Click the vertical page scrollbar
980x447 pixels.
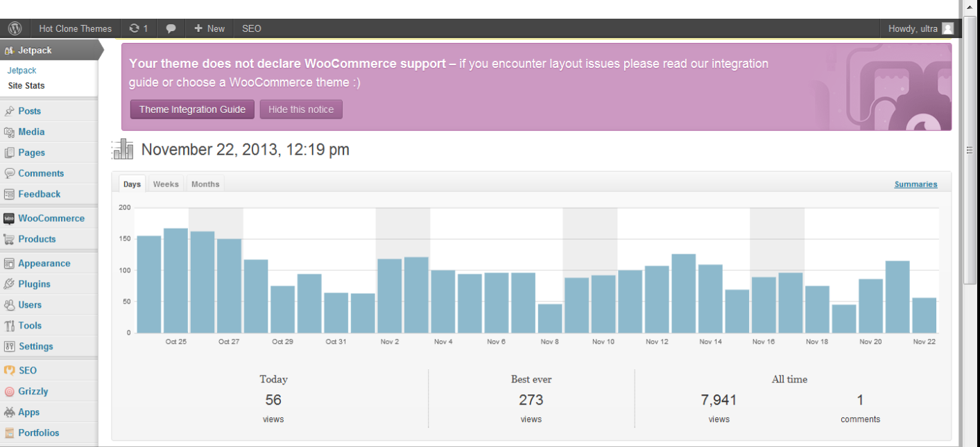click(x=971, y=149)
